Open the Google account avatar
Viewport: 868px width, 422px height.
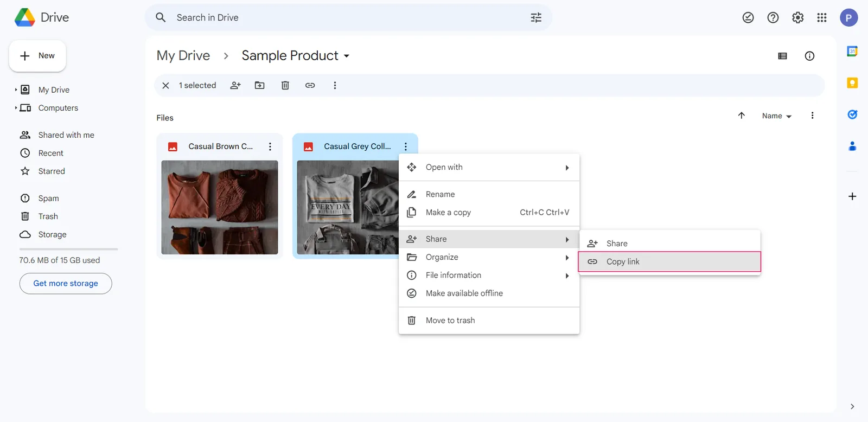[x=849, y=18]
